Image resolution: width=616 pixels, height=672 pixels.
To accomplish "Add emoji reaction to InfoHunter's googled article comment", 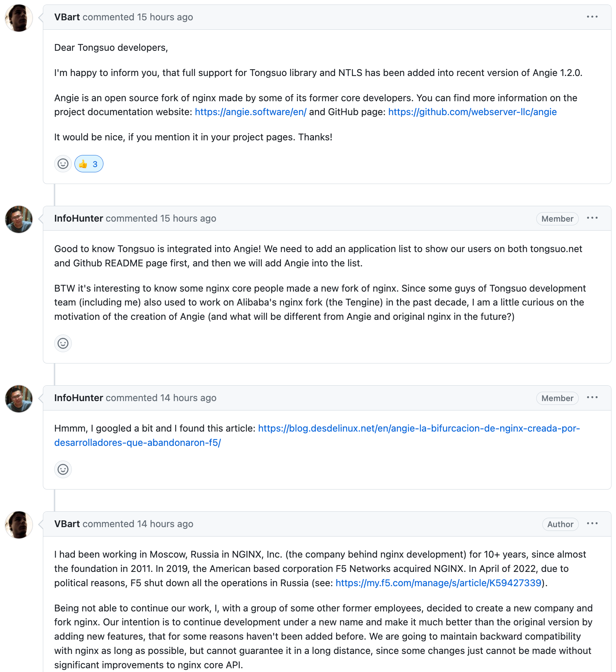I will point(63,469).
